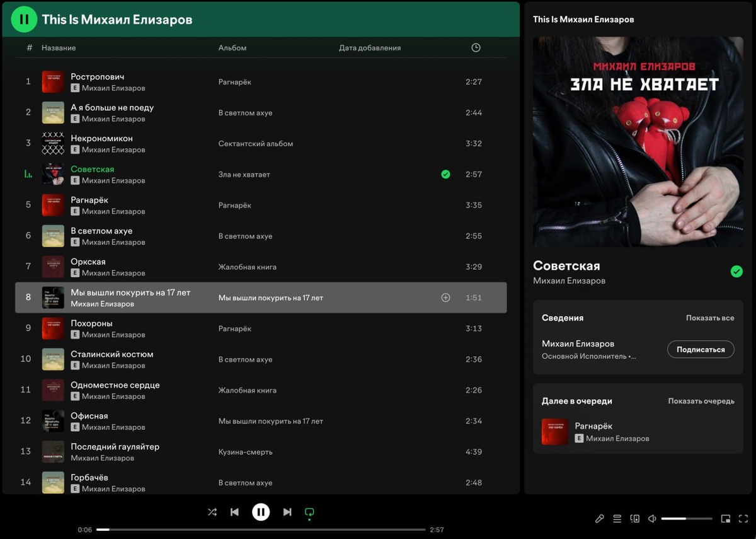The width and height of the screenshot is (756, 539).
Task: Click the Подписаться button
Action: coord(701,349)
